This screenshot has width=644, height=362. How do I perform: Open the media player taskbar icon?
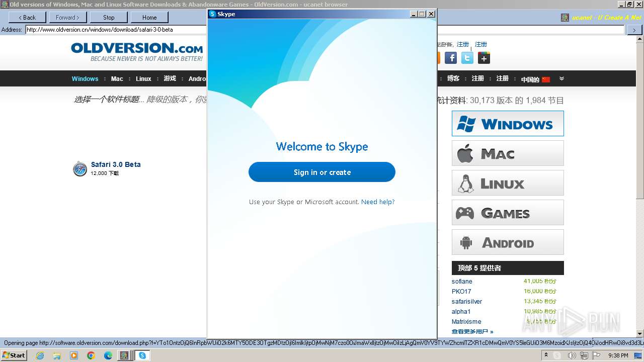tap(74, 355)
